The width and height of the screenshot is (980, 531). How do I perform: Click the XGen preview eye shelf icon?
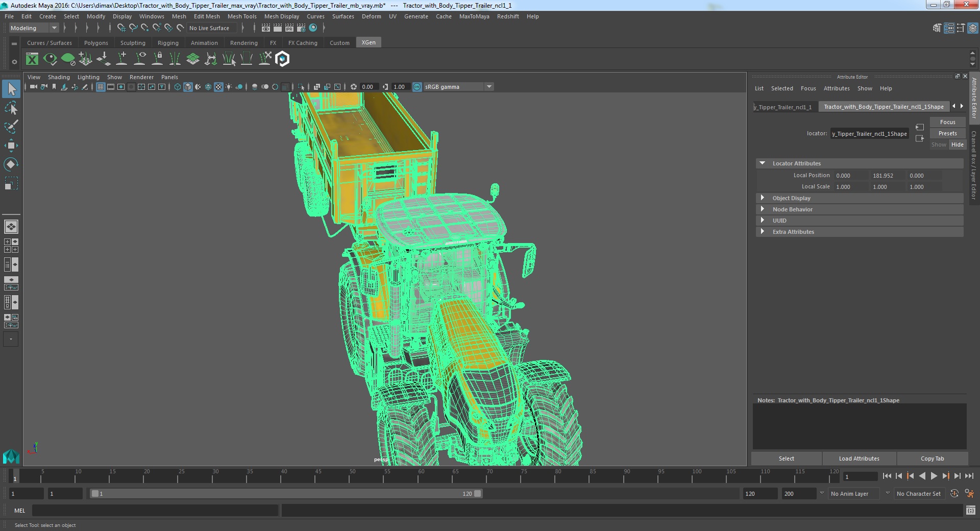(x=50, y=59)
